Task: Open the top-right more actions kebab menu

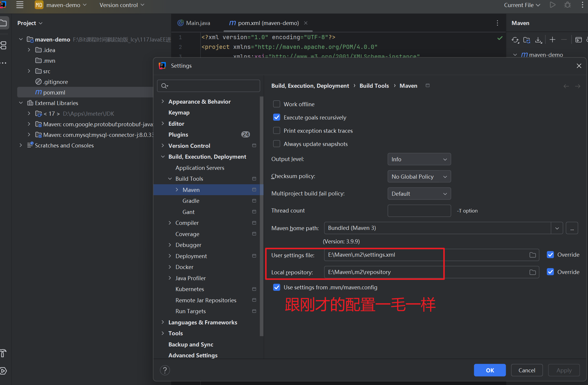Action: 582,5
